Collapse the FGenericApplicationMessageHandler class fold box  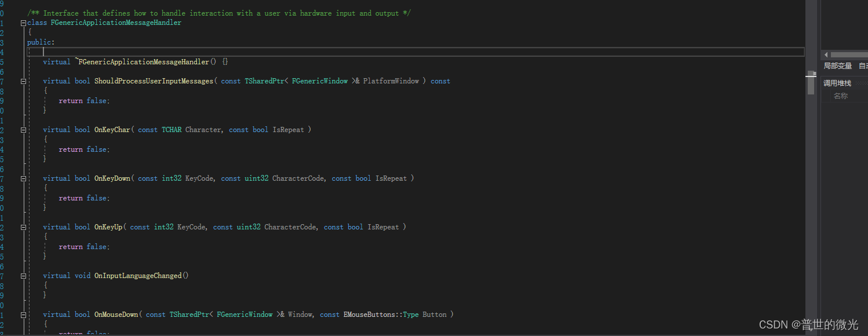tap(23, 22)
